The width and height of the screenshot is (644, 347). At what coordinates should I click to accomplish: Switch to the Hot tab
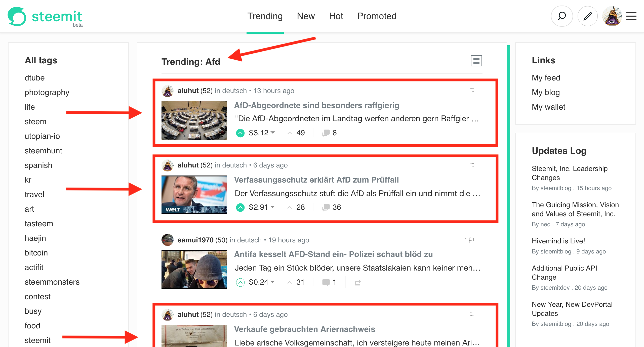pos(336,16)
